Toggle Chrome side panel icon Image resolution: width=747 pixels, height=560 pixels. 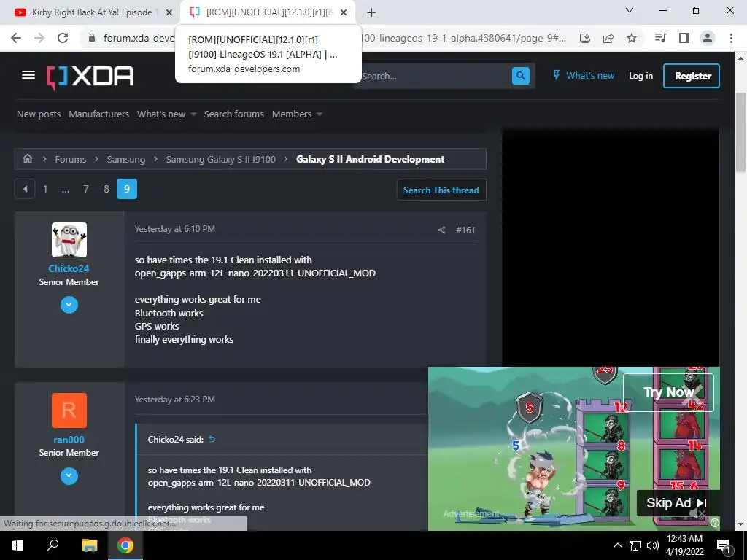pos(684,38)
